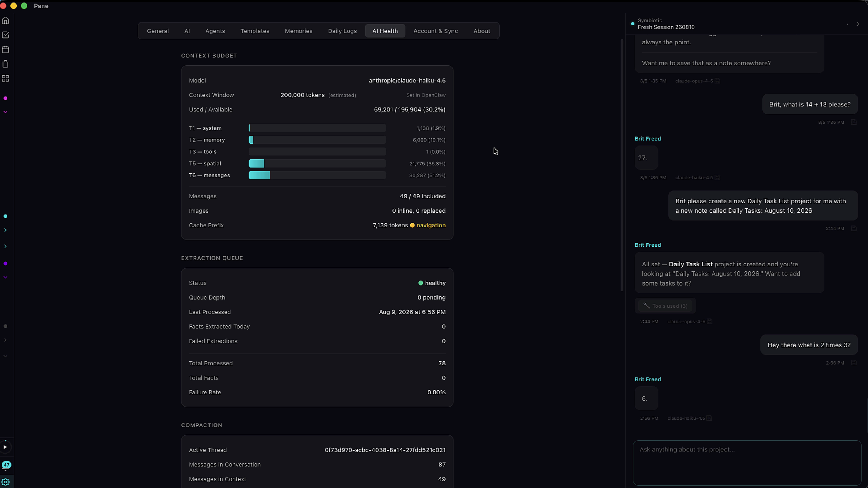Click the yellow navigation status dot in Cache Prefix
Screen dimensions: 868x488
point(412,225)
